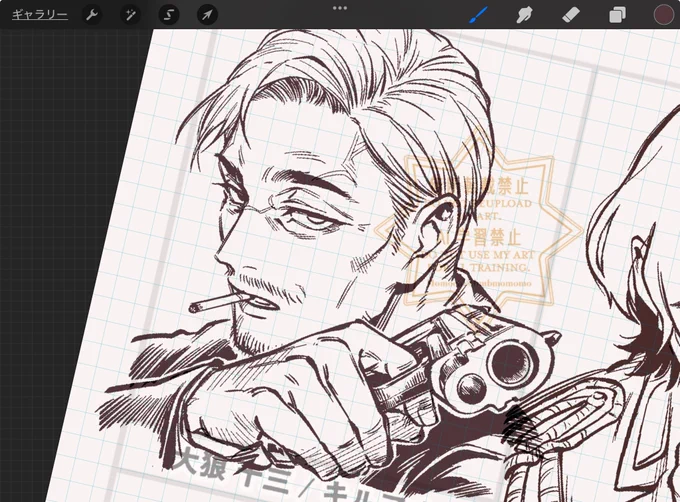Activate the Transform arrow tool
680x502 pixels.
[x=207, y=15]
